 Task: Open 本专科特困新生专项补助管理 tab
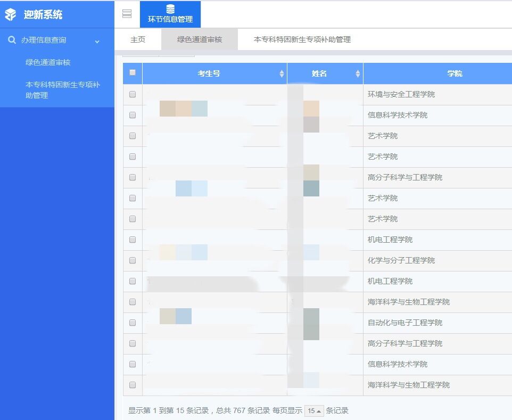click(302, 39)
